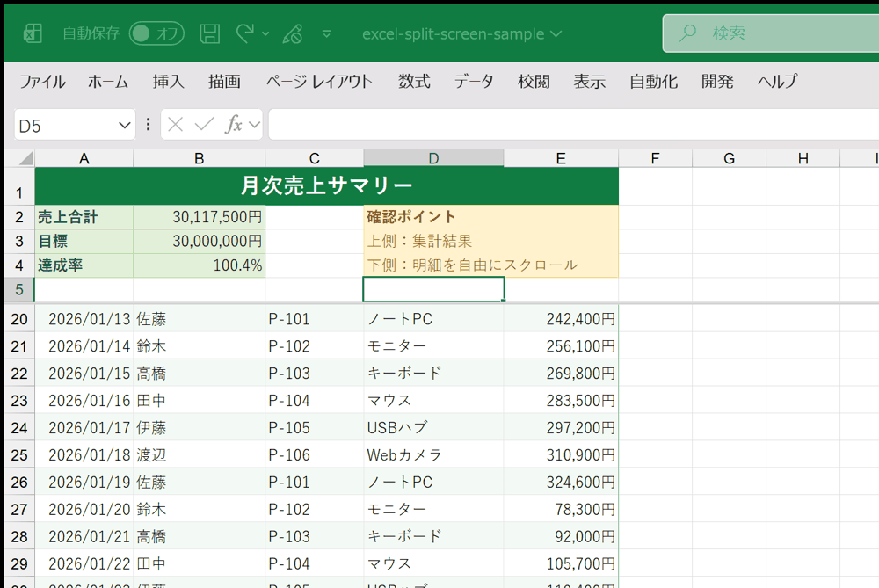Screen dimensions: 879x588
Task: Click the cell 30,000,000円
Action: [199, 241]
